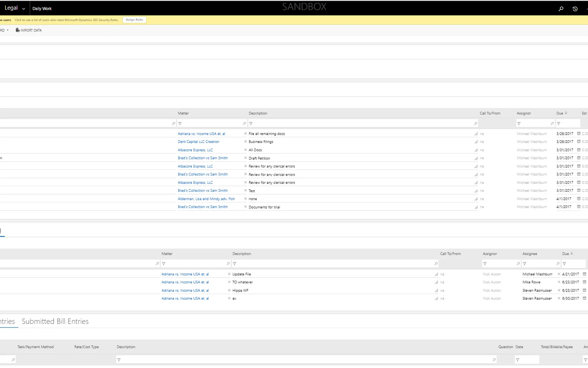Click the lower grid Matter filter input

tap(196, 264)
